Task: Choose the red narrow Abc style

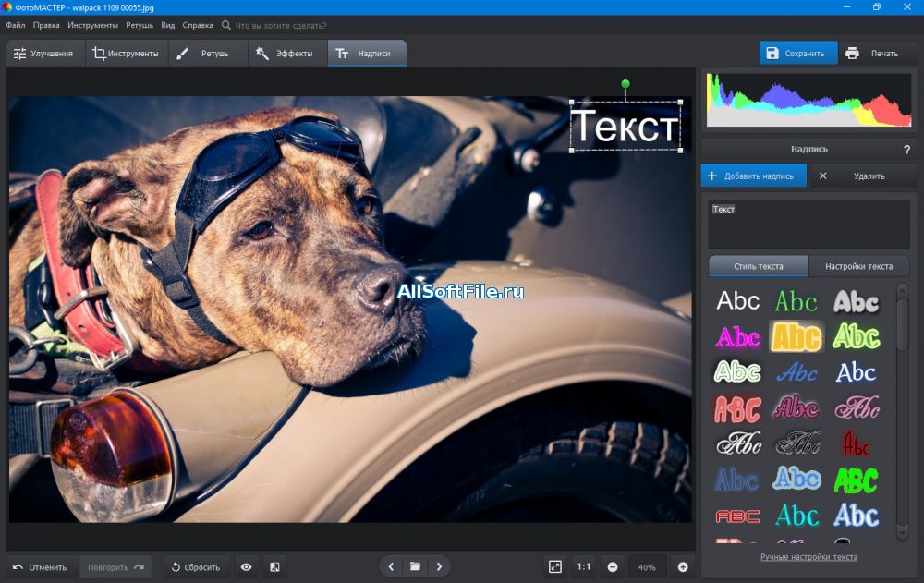Action: pos(856,444)
